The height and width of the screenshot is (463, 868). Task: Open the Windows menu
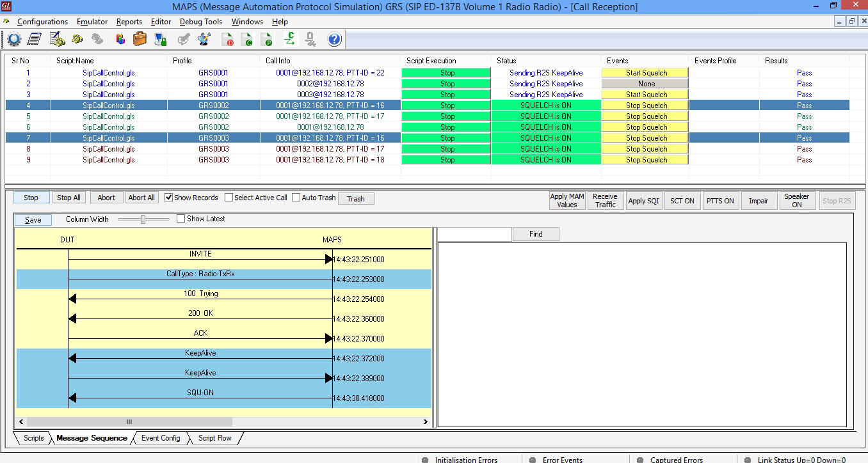tap(247, 22)
